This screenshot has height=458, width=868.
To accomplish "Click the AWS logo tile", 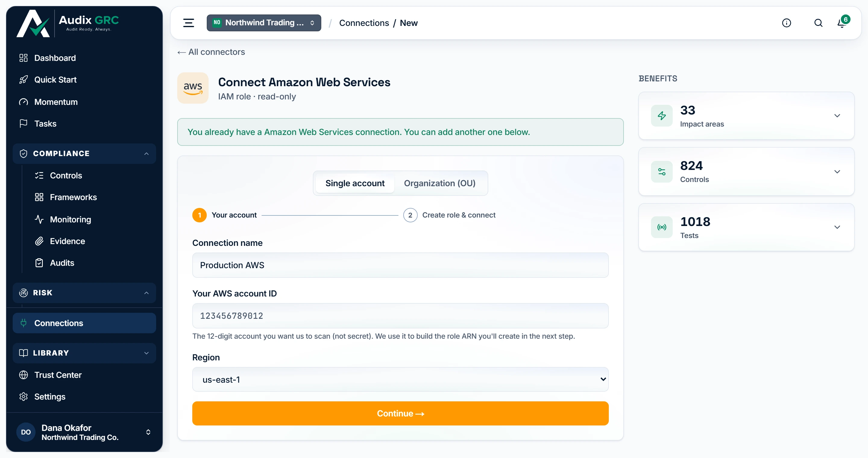I will pos(193,88).
